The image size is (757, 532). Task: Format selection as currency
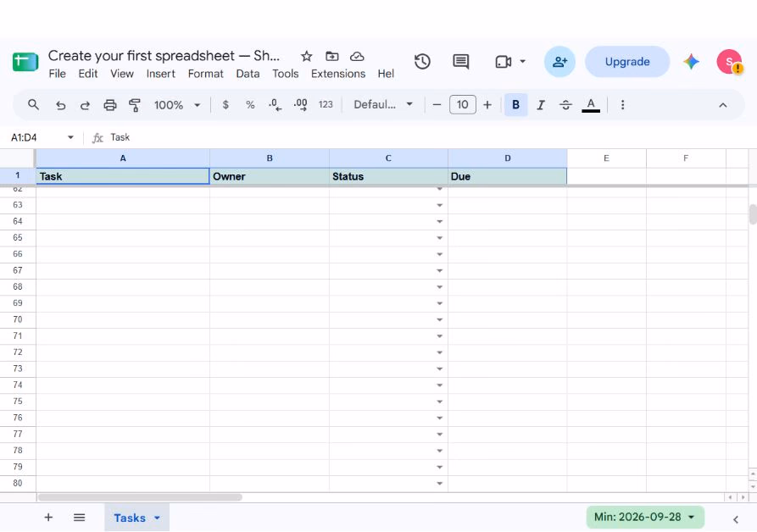pos(225,105)
